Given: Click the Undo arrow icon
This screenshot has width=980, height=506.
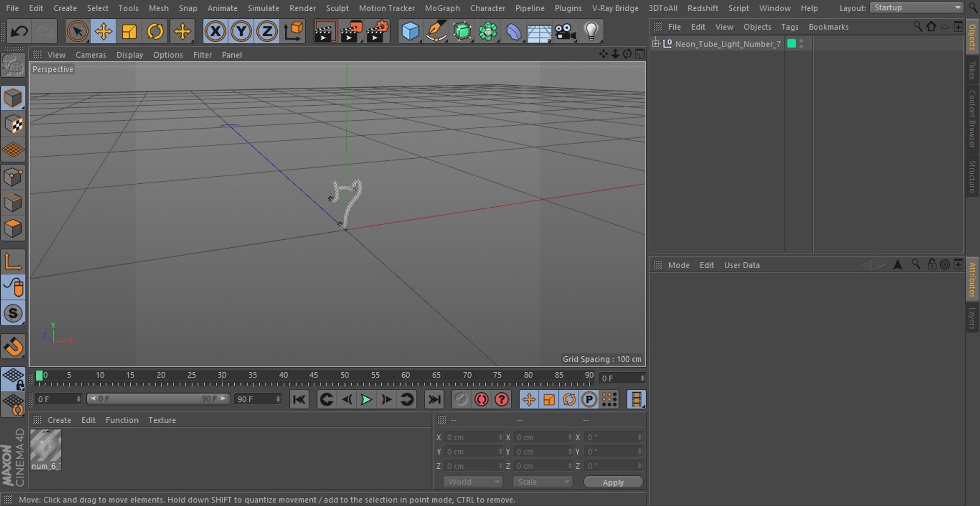Looking at the screenshot, I should click(19, 32).
